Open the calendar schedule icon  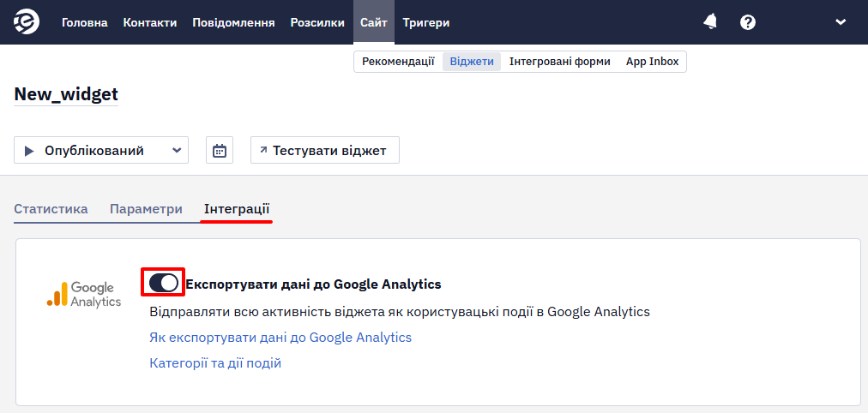tap(220, 151)
